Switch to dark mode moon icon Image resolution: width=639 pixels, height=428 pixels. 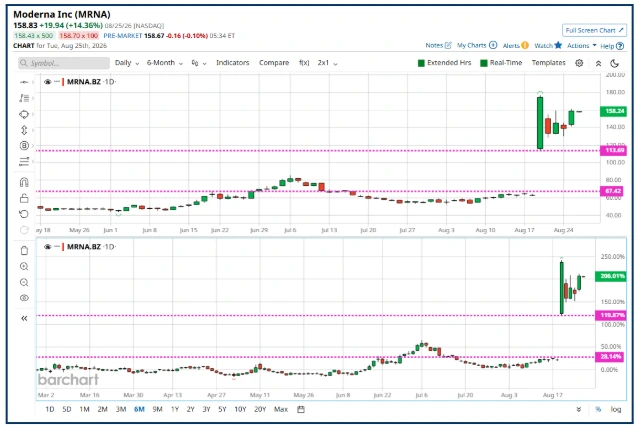pos(615,63)
